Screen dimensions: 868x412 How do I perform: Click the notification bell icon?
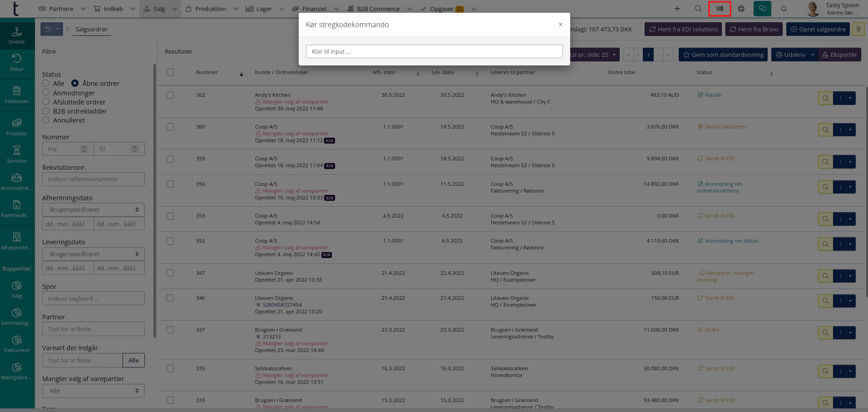pyautogui.click(x=784, y=9)
